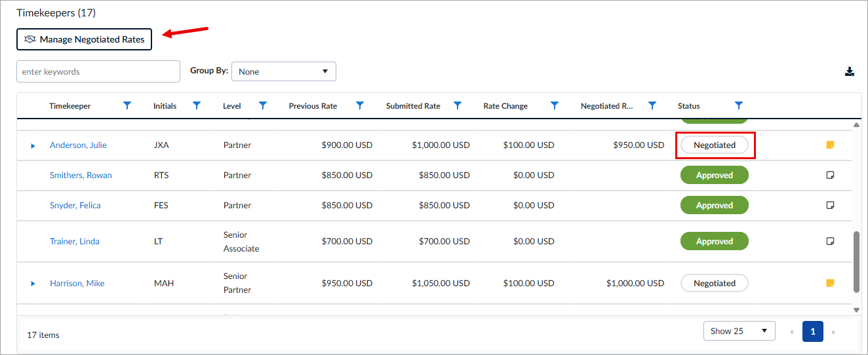The height and width of the screenshot is (355, 868).
Task: Expand the Anderson, Julie row
Action: [x=33, y=145]
